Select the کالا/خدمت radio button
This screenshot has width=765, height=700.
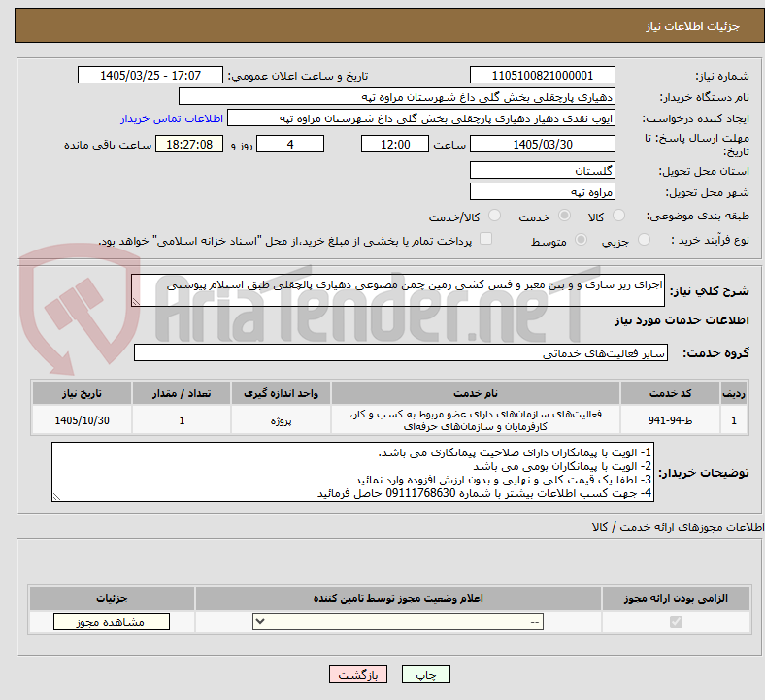click(494, 216)
